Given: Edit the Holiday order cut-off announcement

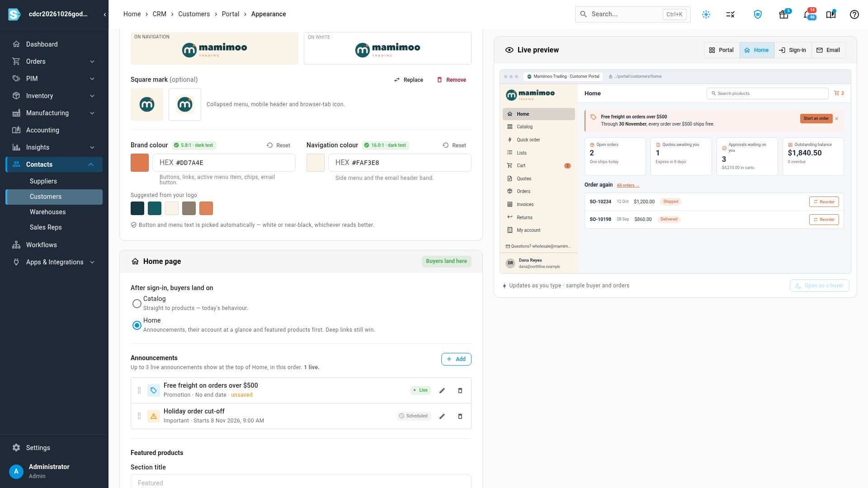Looking at the screenshot, I should point(442,416).
